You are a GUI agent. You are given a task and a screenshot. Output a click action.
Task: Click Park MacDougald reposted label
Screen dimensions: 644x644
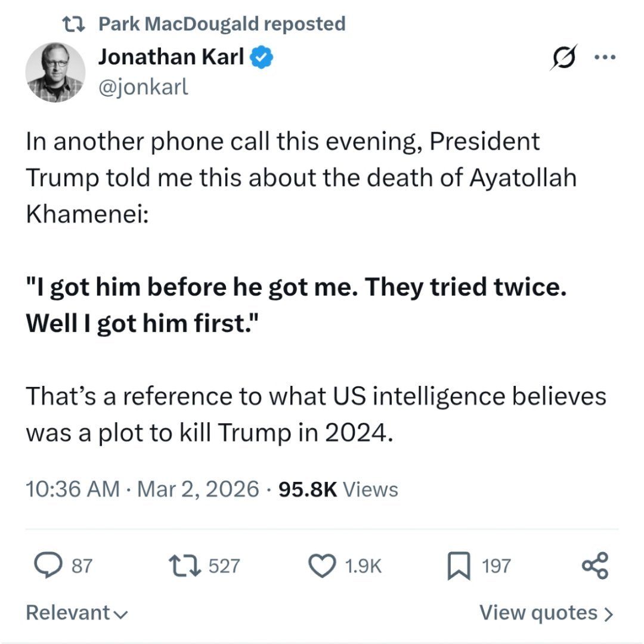221,24
